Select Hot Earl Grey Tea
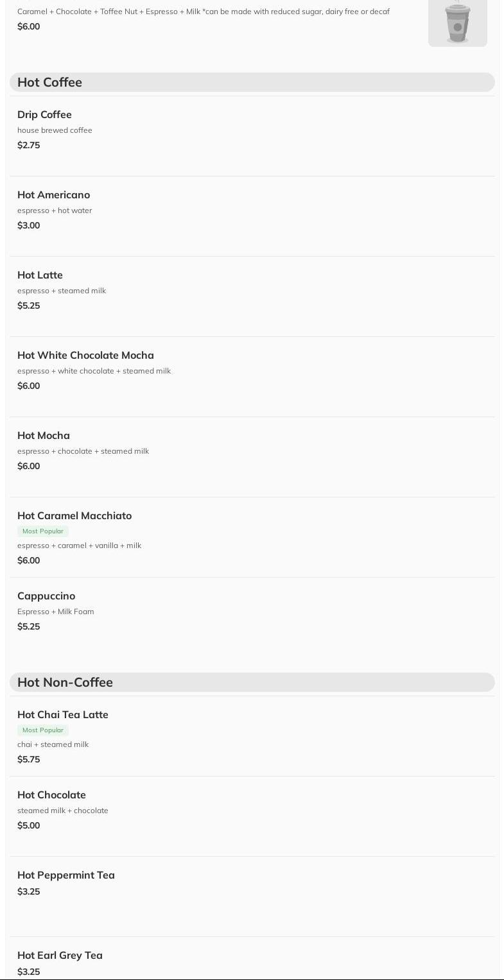The image size is (504, 980). [x=60, y=956]
